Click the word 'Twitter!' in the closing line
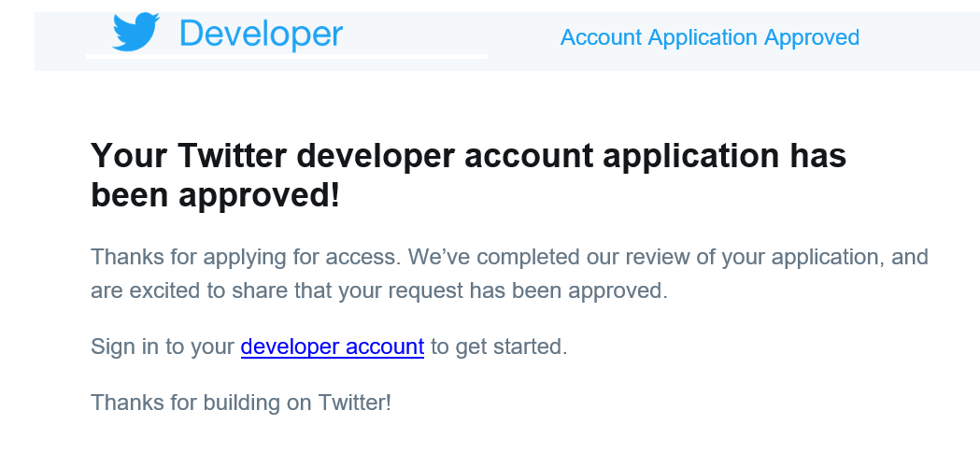 355,402
